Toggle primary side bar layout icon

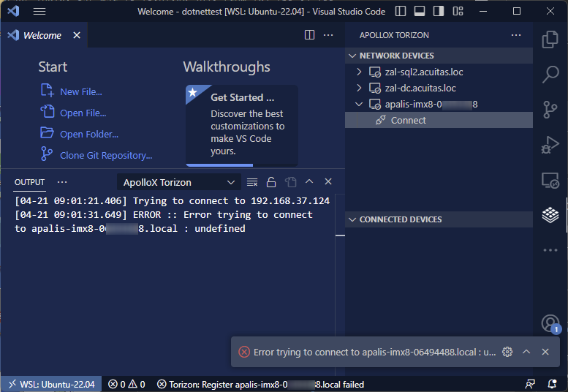pyautogui.click(x=401, y=12)
